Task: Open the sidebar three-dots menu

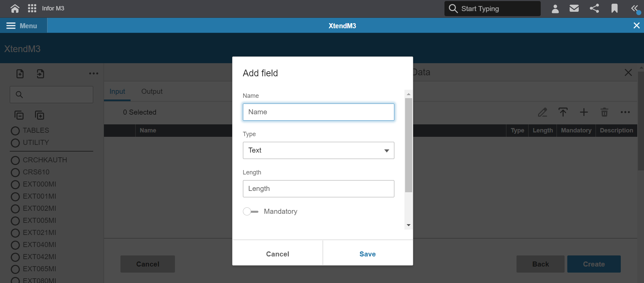Action: (x=94, y=73)
